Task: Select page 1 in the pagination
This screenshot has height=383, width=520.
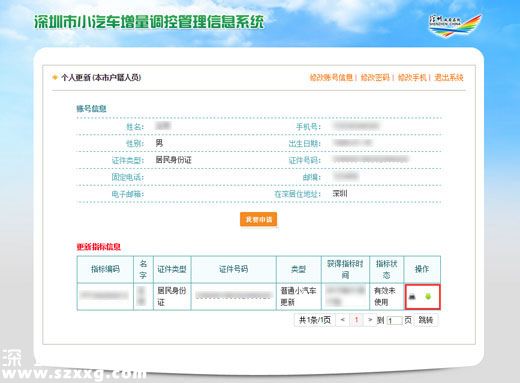Action: tap(356, 320)
